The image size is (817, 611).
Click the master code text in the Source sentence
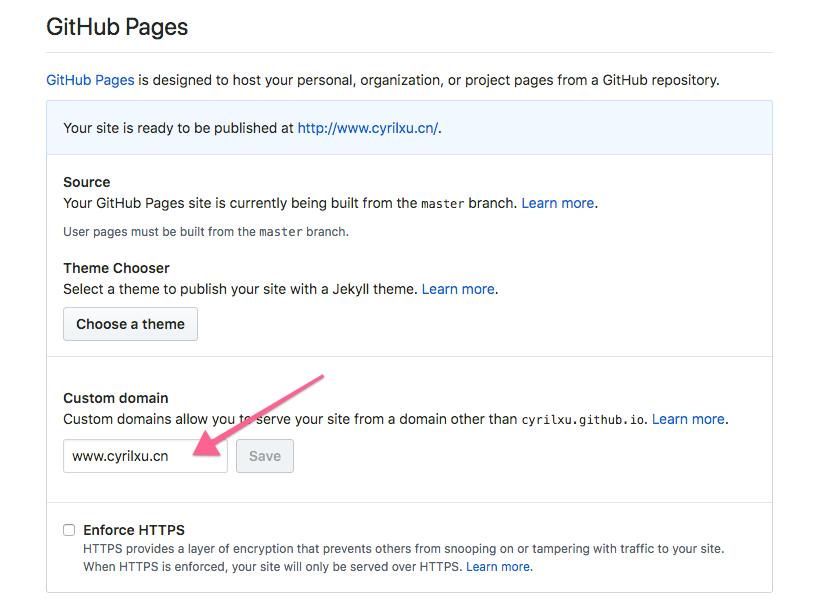pyautogui.click(x=442, y=204)
